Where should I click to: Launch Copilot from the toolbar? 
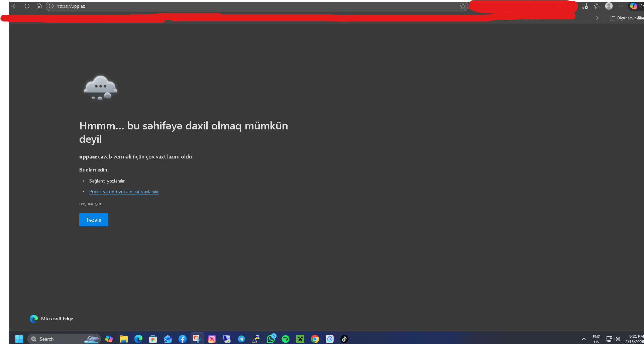pos(633,6)
